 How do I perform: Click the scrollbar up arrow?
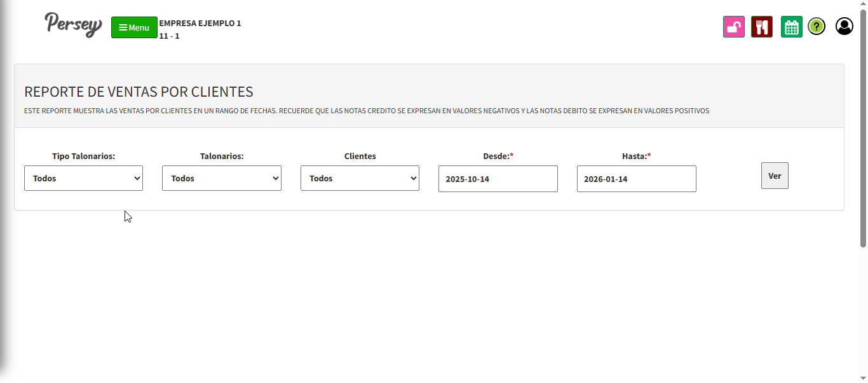pos(863,4)
